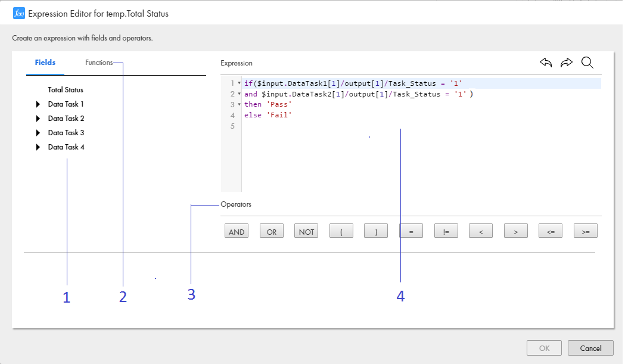Select the Data Task 2 label

66,119
